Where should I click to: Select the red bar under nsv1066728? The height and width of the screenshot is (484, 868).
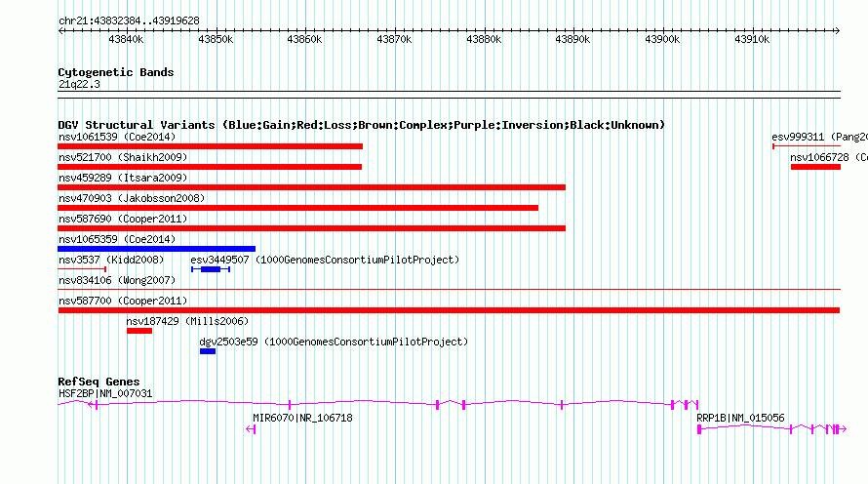[815, 167]
